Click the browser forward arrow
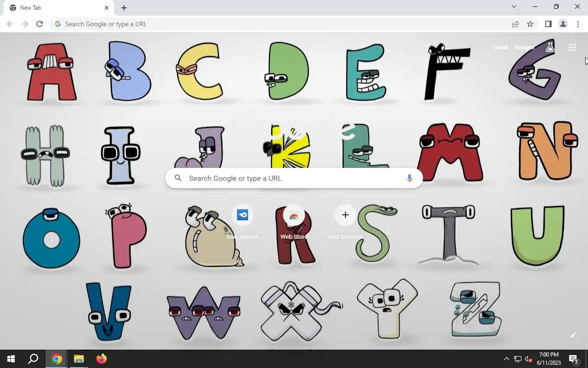The height and width of the screenshot is (368, 588). point(25,24)
